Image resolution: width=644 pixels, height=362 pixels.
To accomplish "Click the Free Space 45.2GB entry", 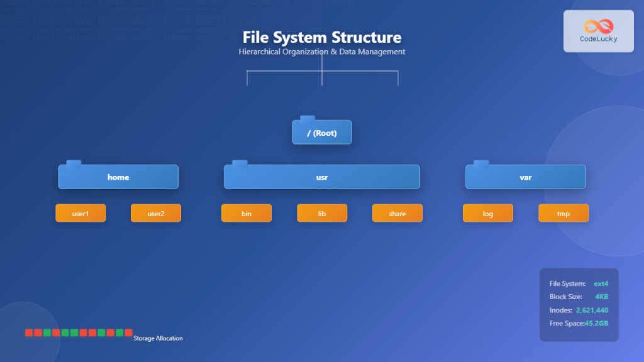I will click(x=579, y=324).
